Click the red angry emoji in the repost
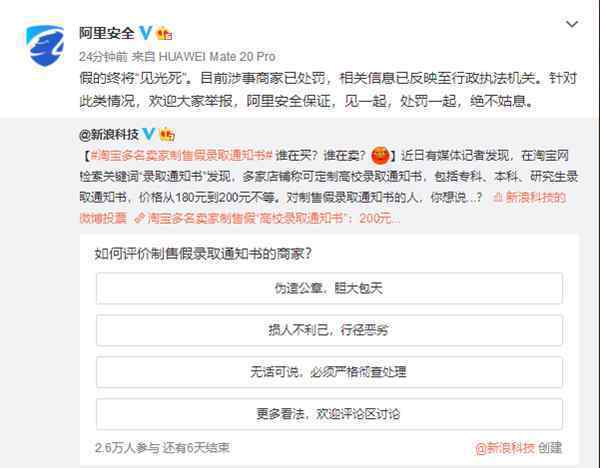 pos(380,155)
